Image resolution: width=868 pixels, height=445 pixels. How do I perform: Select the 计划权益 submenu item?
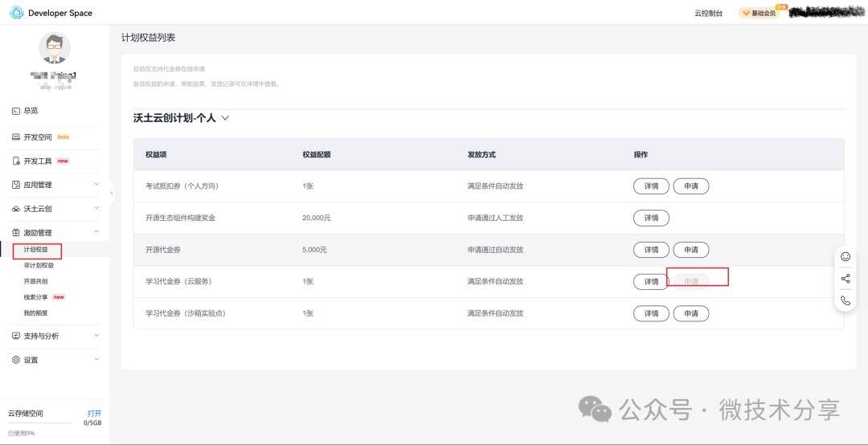click(x=35, y=250)
